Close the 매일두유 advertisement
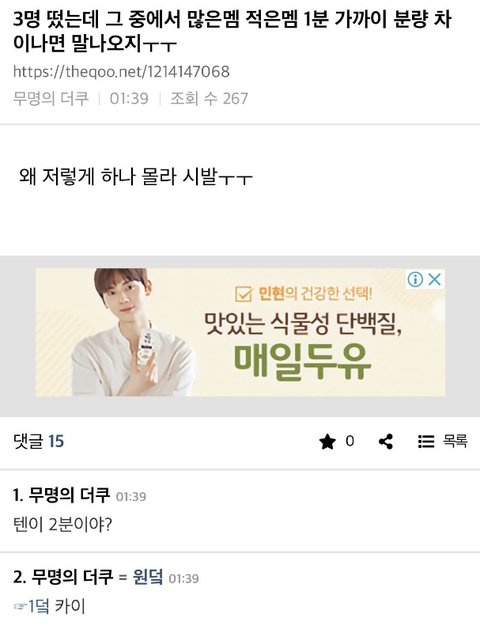This screenshot has height=633, width=480. click(434, 279)
